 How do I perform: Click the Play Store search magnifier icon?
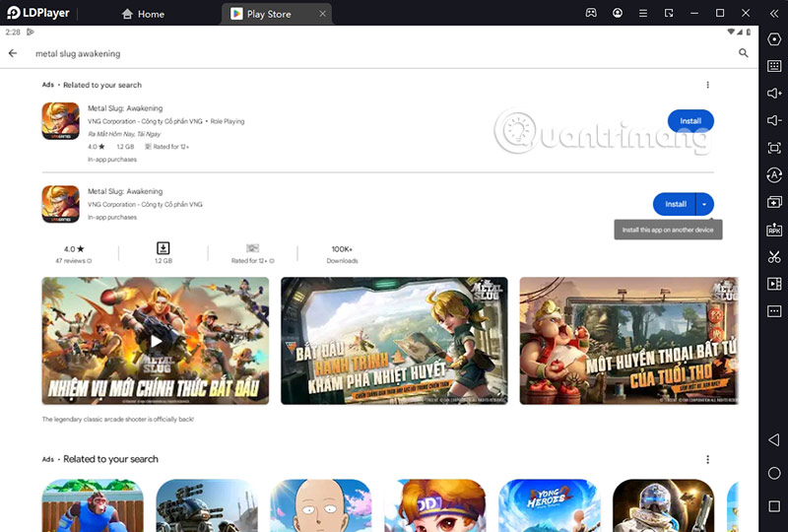pyautogui.click(x=744, y=53)
